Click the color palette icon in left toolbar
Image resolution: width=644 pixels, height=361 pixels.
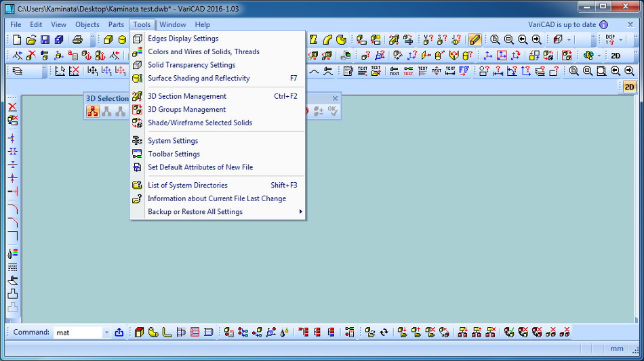pyautogui.click(x=12, y=253)
